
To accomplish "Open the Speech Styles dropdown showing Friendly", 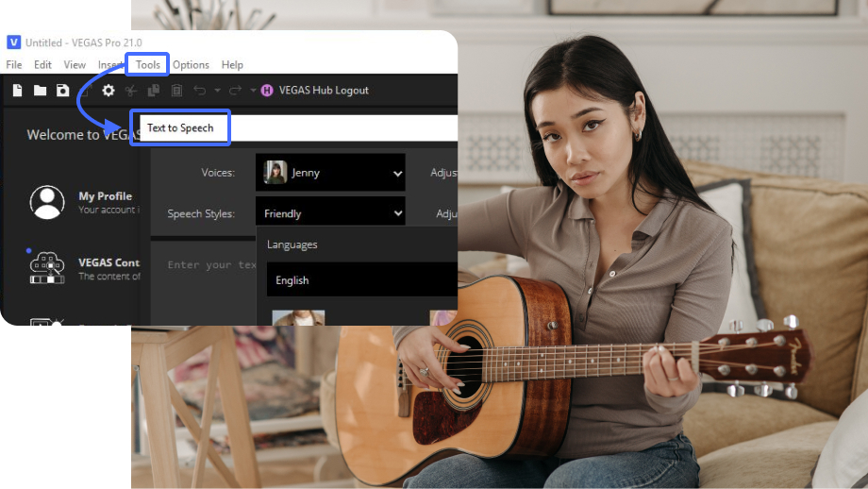I will 330,211.
